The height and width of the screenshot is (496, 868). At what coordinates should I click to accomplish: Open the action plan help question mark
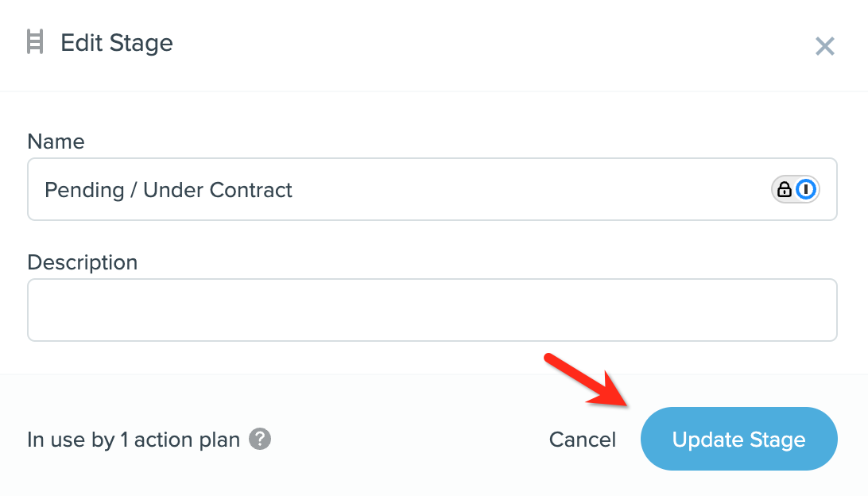260,439
